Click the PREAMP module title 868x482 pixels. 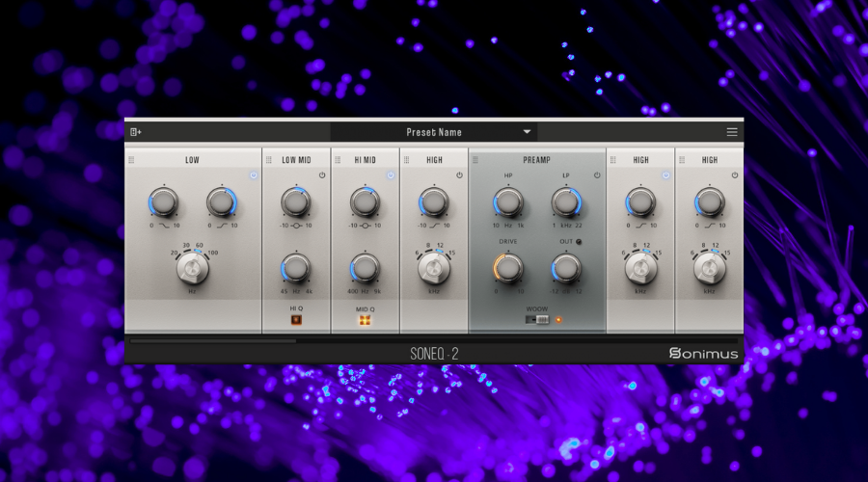click(x=537, y=160)
